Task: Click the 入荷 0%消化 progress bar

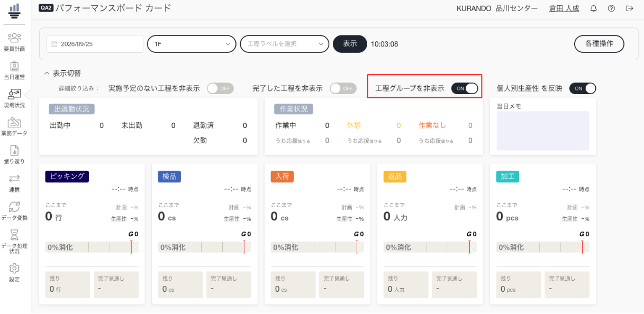Action: [318, 247]
